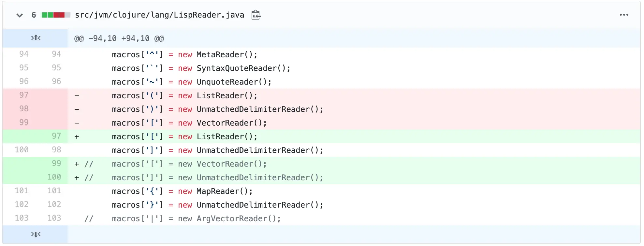Select deleted line number 97 in red row
Image resolution: width=644 pixels, height=246 pixels.
(x=24, y=95)
